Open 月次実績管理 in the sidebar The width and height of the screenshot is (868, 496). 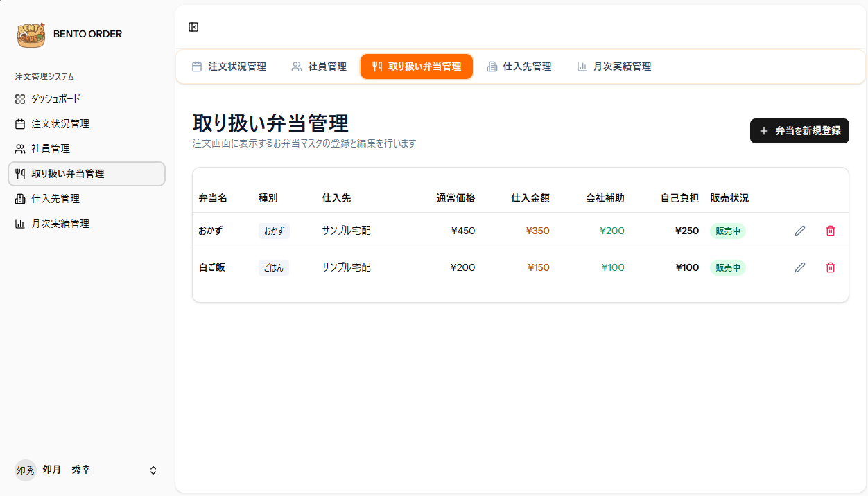click(x=87, y=224)
